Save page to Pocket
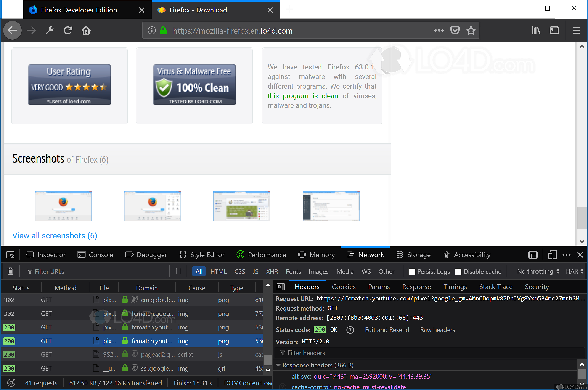588x390 pixels. 455,31
